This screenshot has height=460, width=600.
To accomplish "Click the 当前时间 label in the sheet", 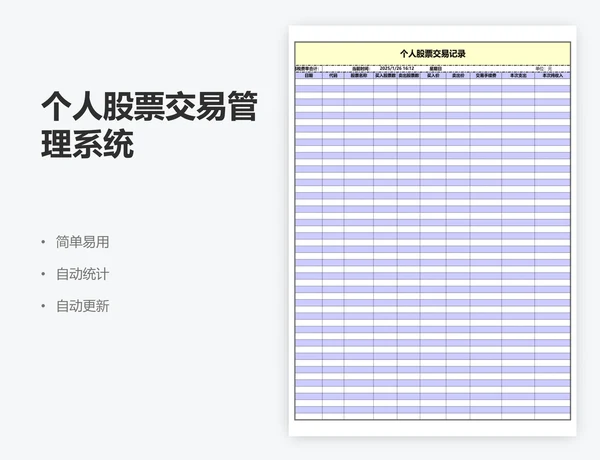I will point(360,69).
